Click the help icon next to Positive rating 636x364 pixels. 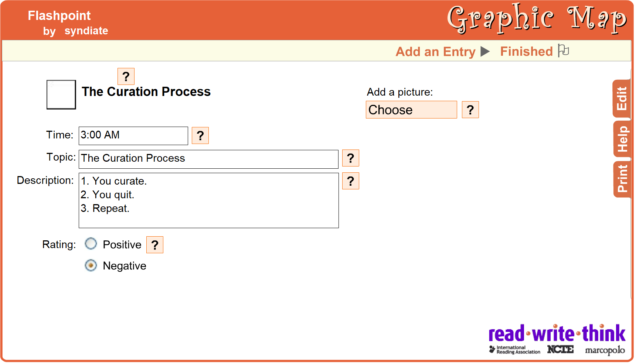click(155, 245)
